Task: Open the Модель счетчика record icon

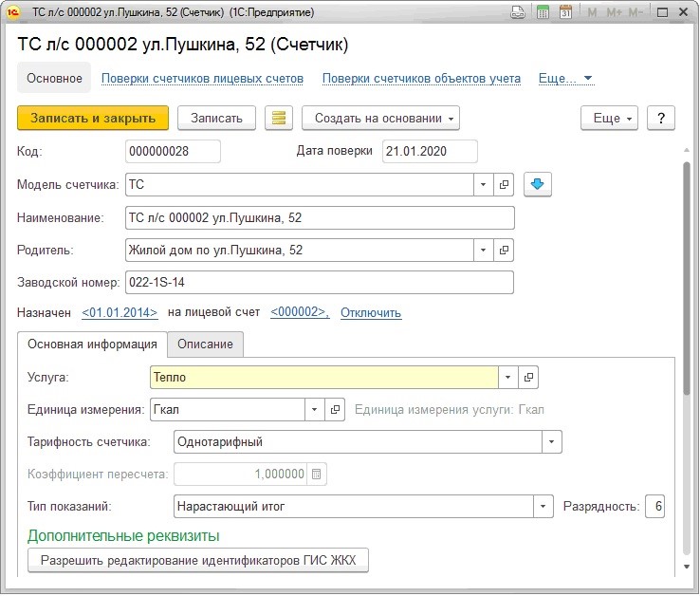Action: [505, 184]
